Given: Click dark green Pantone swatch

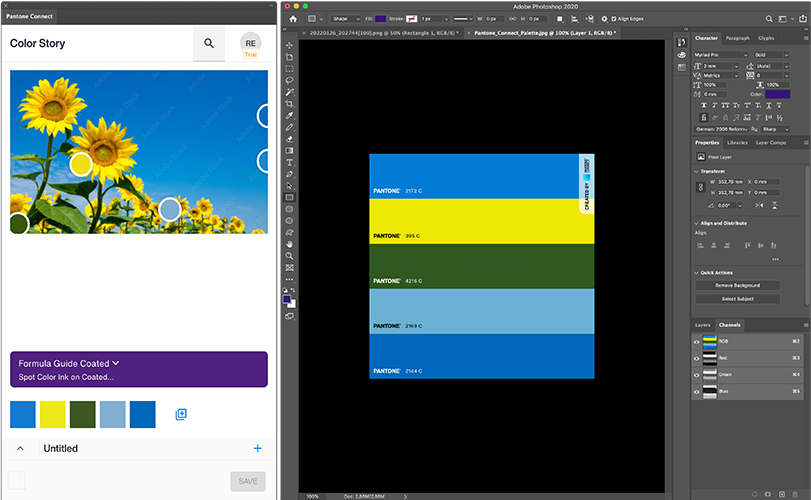Looking at the screenshot, I should click(x=83, y=414).
